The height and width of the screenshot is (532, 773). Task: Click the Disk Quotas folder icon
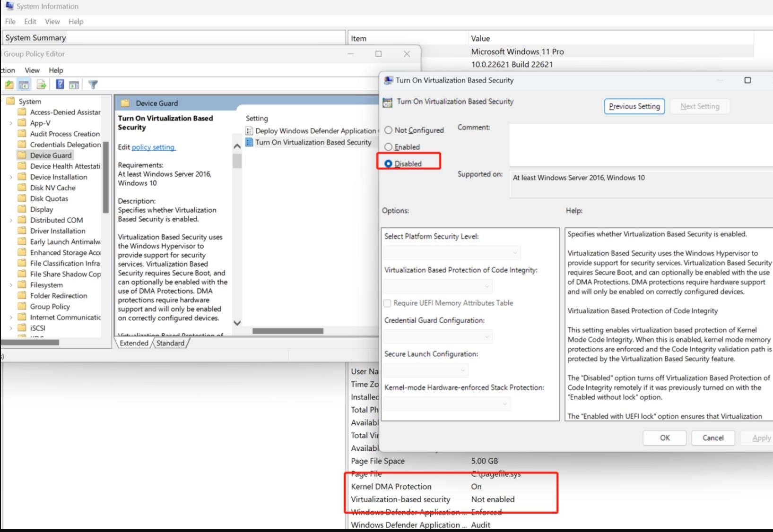tap(22, 198)
